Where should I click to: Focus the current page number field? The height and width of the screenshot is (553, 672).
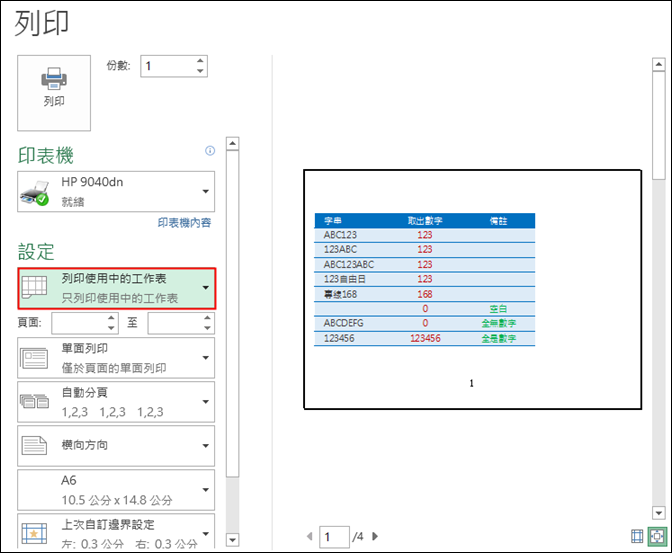click(334, 537)
